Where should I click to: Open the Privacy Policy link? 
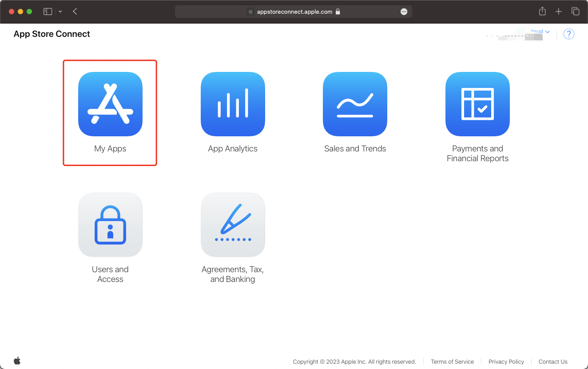[x=506, y=361]
